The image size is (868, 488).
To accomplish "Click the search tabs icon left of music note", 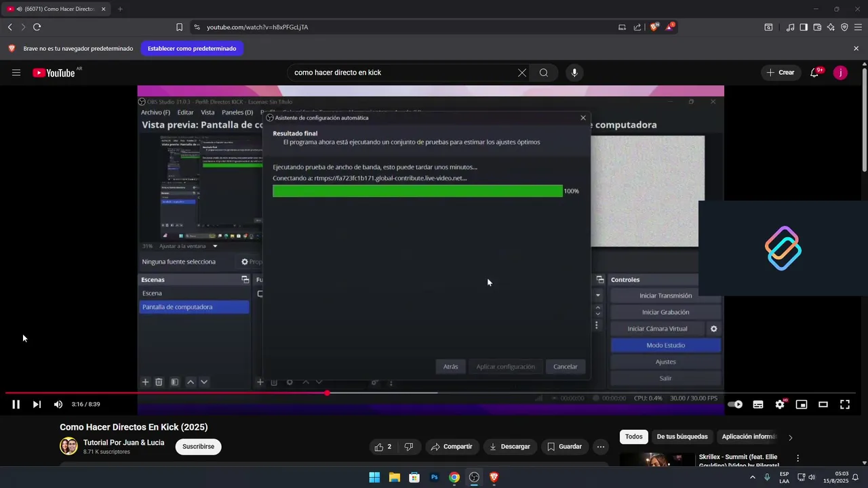I will pyautogui.click(x=768, y=27).
